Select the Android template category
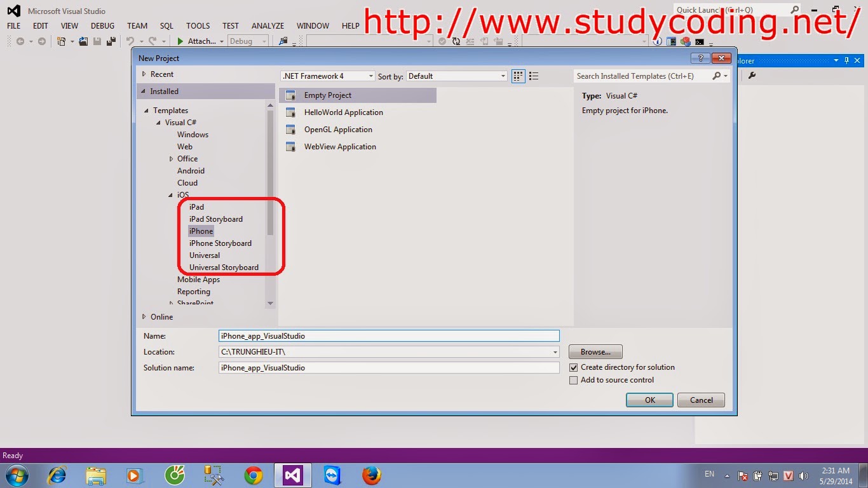868x488 pixels. point(191,171)
